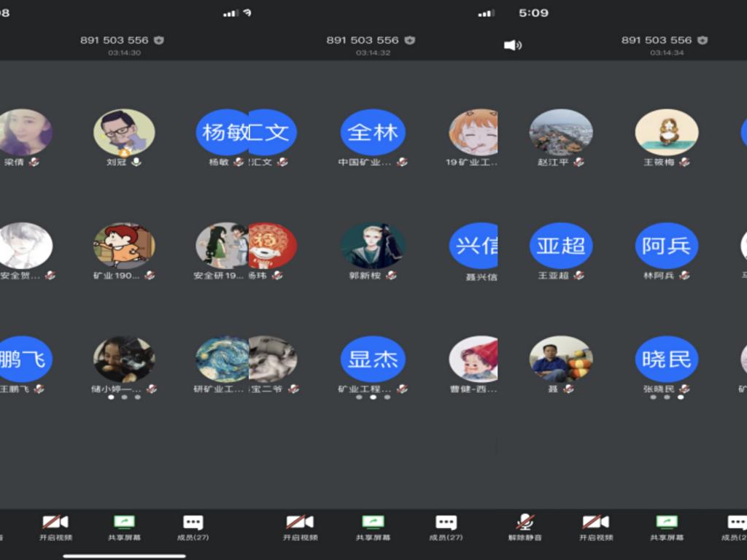Tap page indicator dots under 张晓民

coord(666,397)
